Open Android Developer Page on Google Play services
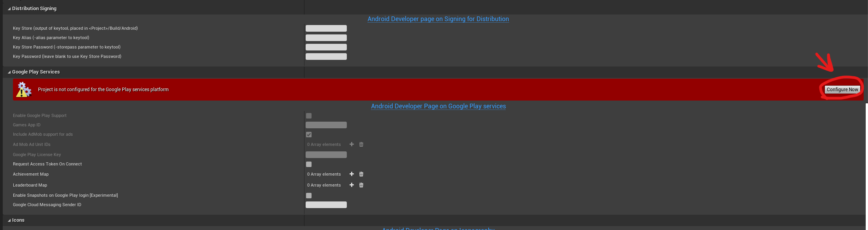Screen dimensions: 868x230 click(438, 106)
